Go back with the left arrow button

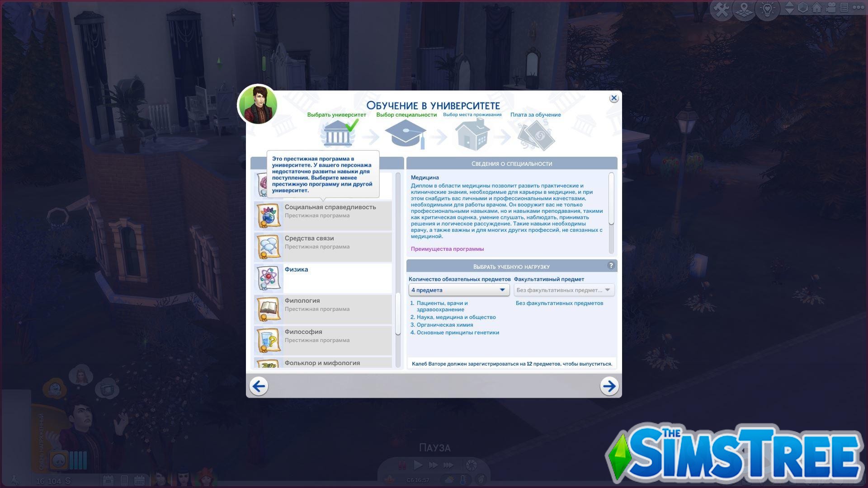click(259, 386)
